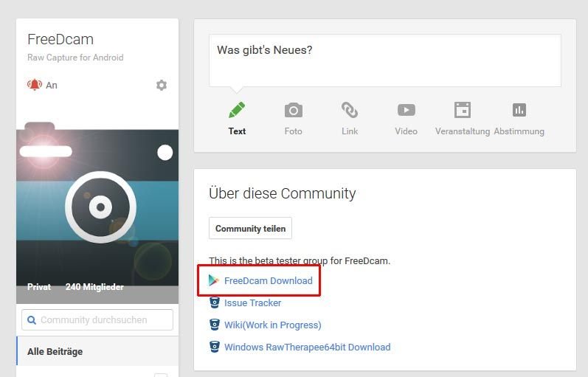Click the beta tester group description
The height and width of the screenshot is (377, 588).
pos(300,260)
